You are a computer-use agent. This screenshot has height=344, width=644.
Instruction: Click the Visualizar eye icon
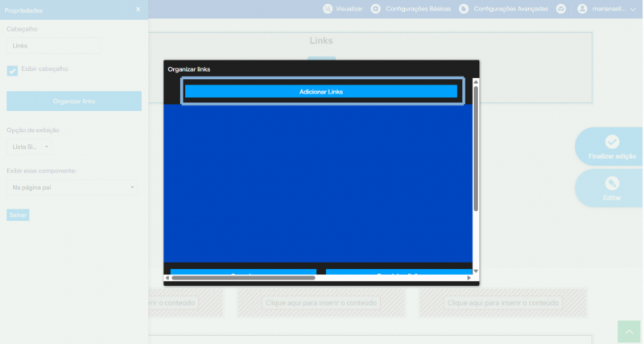click(328, 9)
